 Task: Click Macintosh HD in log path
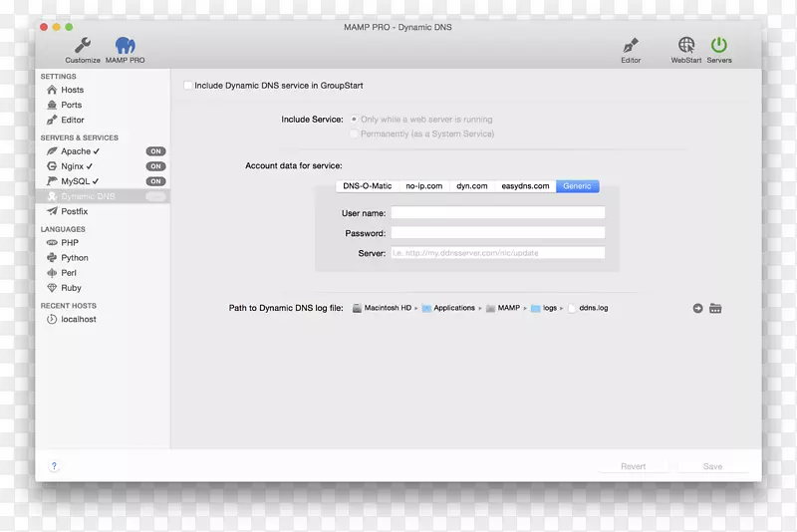[x=383, y=308]
